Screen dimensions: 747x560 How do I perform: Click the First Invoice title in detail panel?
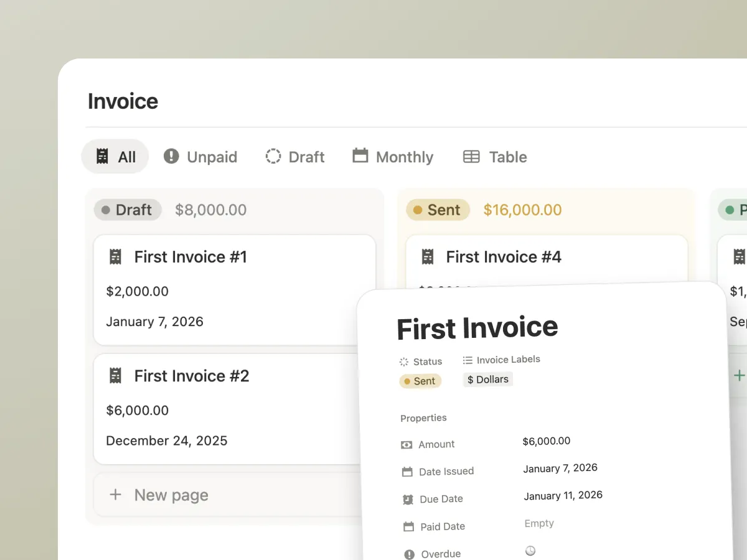(x=477, y=328)
